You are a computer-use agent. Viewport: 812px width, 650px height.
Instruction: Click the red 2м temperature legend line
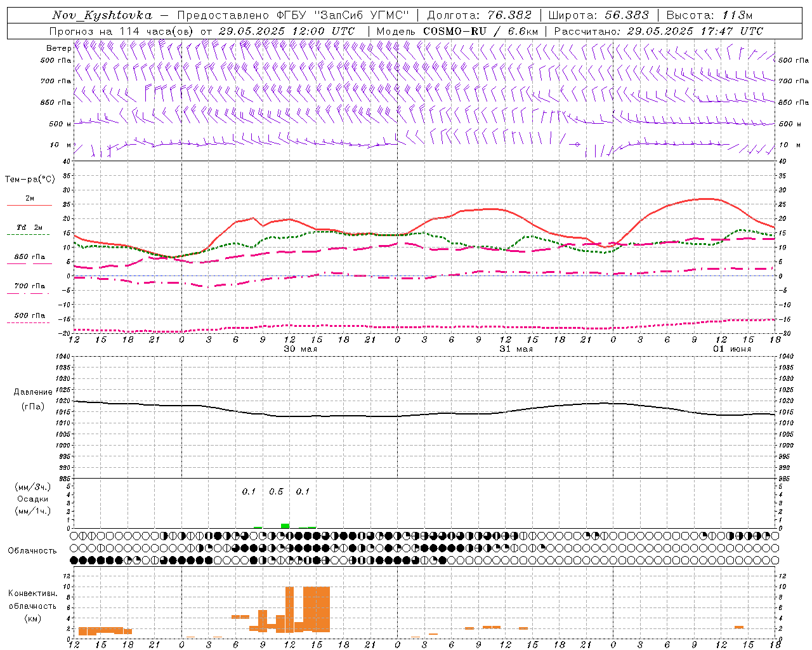[29, 205]
